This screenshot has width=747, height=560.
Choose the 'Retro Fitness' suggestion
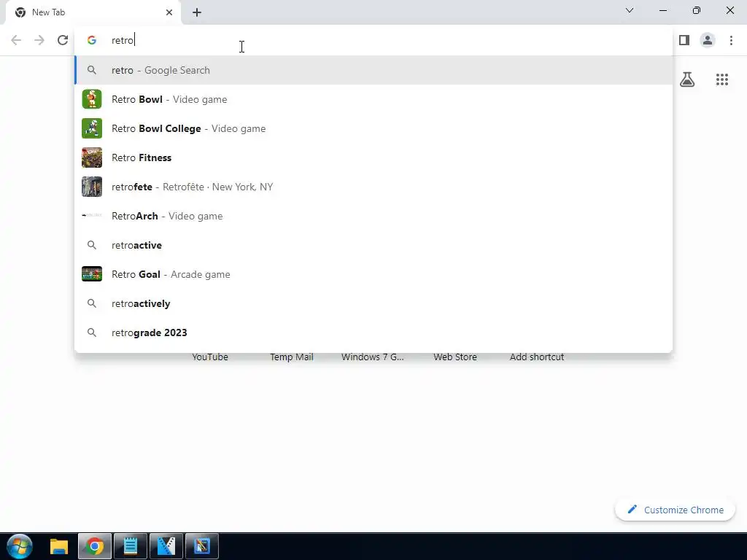(373, 157)
